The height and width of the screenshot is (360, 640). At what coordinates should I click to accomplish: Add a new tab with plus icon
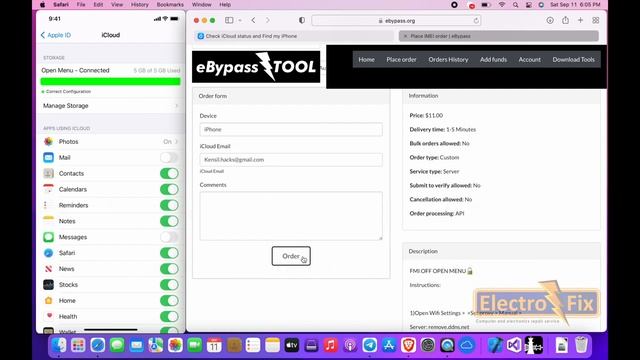click(580, 20)
